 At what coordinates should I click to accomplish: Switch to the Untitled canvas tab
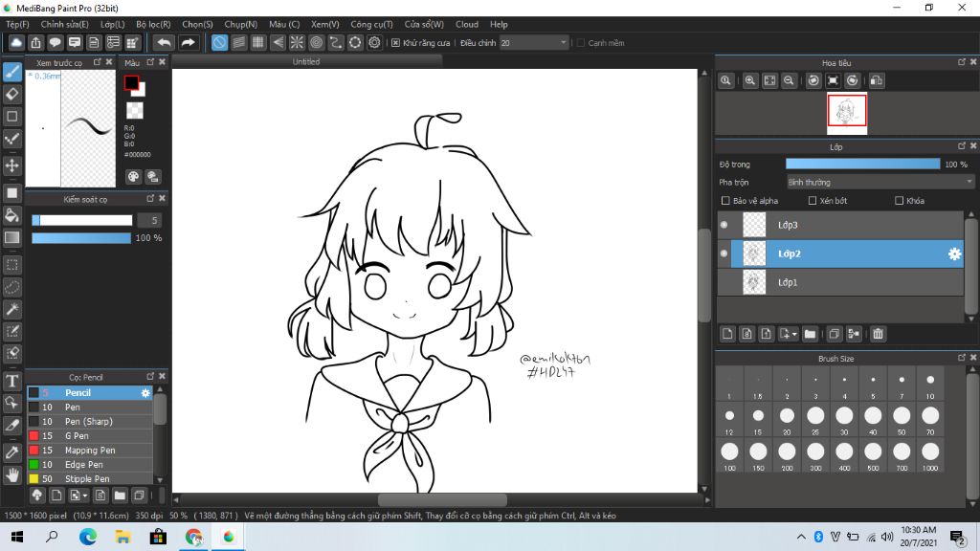pyautogui.click(x=306, y=62)
